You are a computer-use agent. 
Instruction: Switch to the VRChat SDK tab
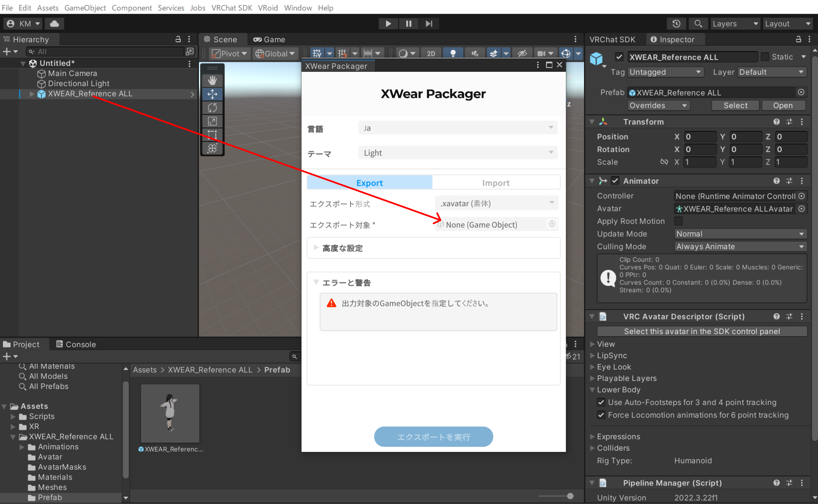click(612, 39)
